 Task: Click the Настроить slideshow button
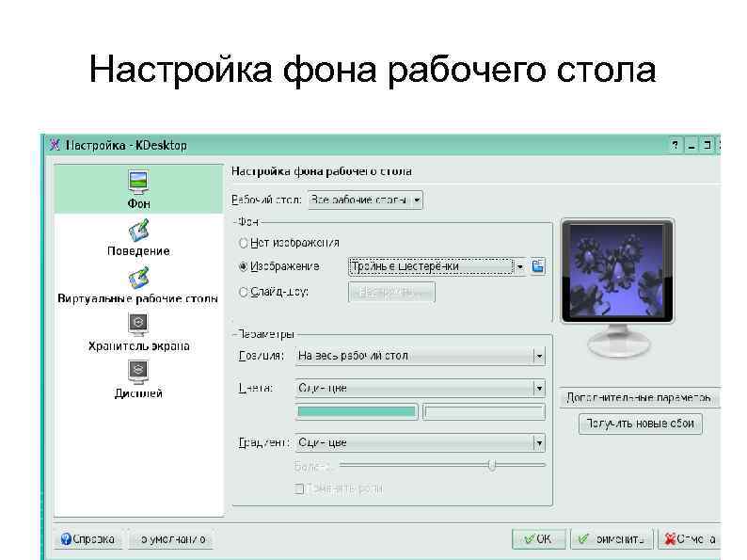tap(391, 292)
